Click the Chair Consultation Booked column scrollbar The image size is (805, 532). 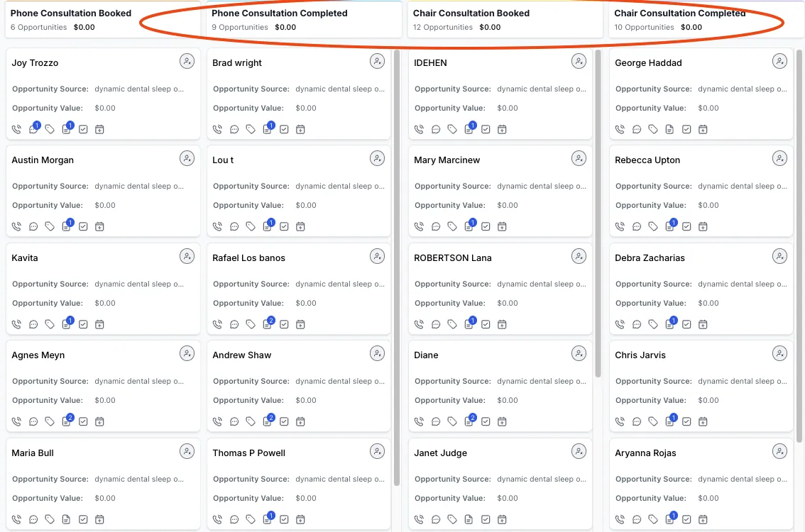[598, 213]
